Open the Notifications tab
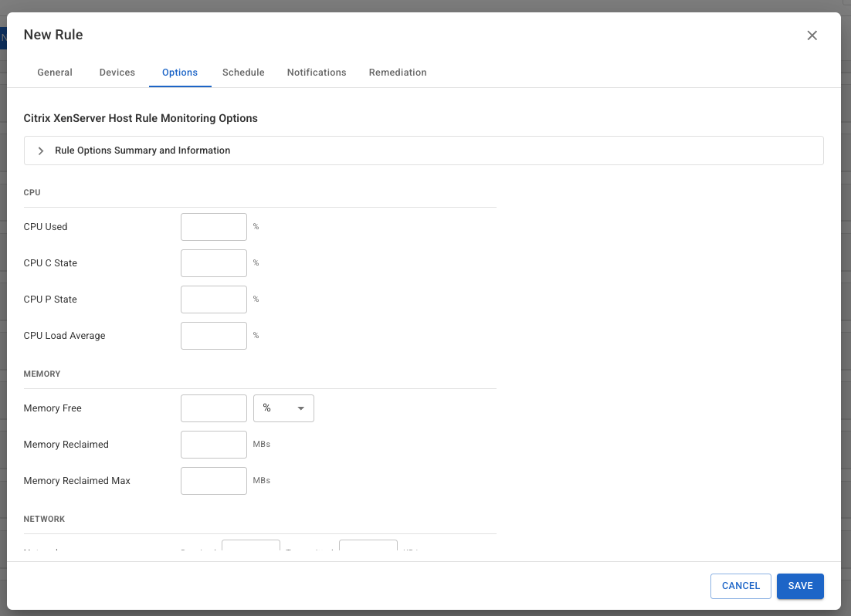The height and width of the screenshot is (616, 851). (x=317, y=73)
